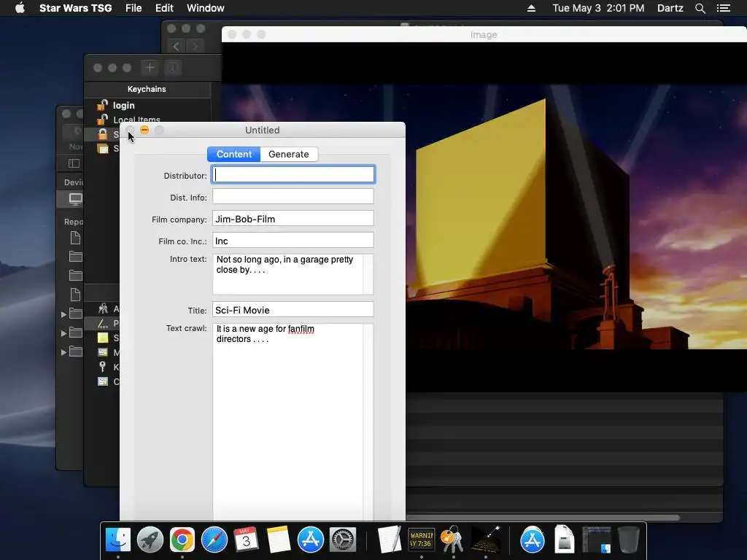The height and width of the screenshot is (560, 747).
Task: Click the back chevron in the rear window toolbar
Action: point(177,46)
